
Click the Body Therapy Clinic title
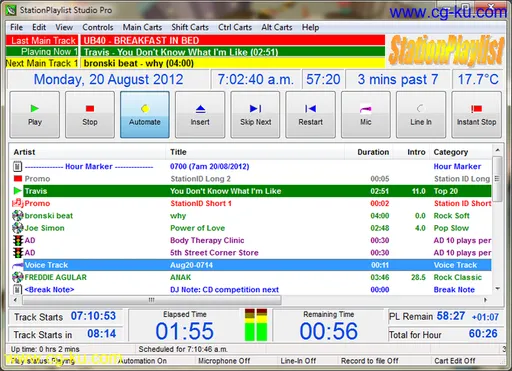click(207, 240)
